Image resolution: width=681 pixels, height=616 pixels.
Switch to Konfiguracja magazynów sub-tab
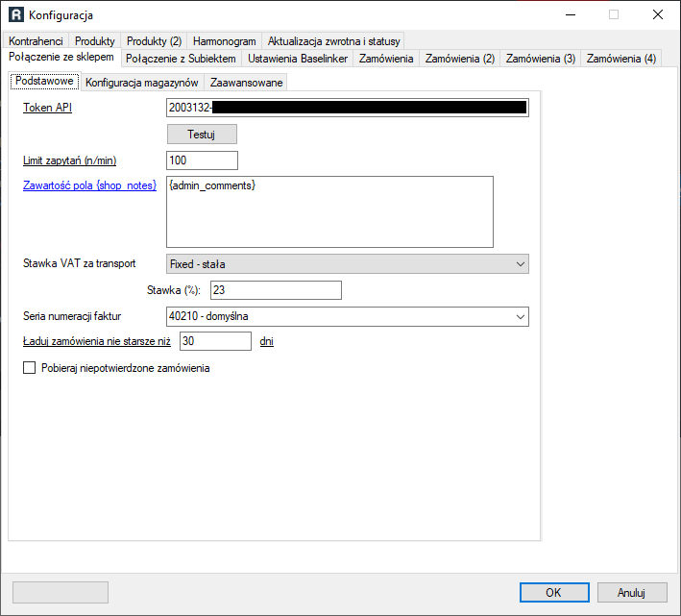tap(141, 83)
